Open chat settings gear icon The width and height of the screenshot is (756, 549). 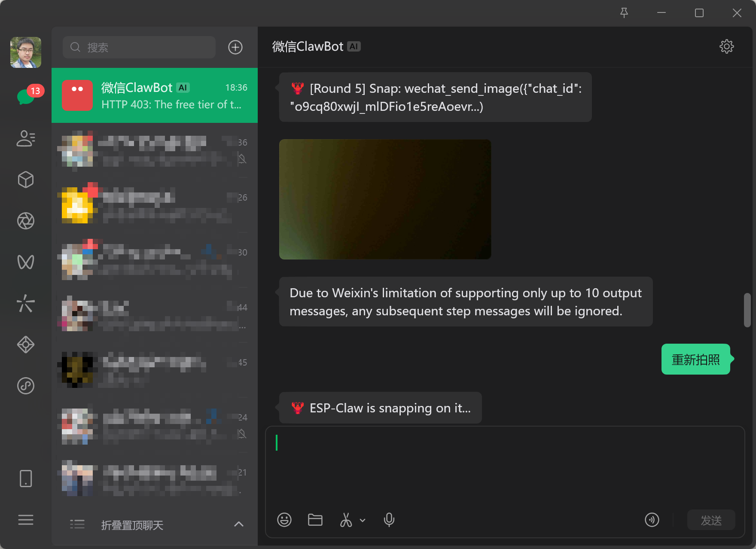click(x=727, y=46)
